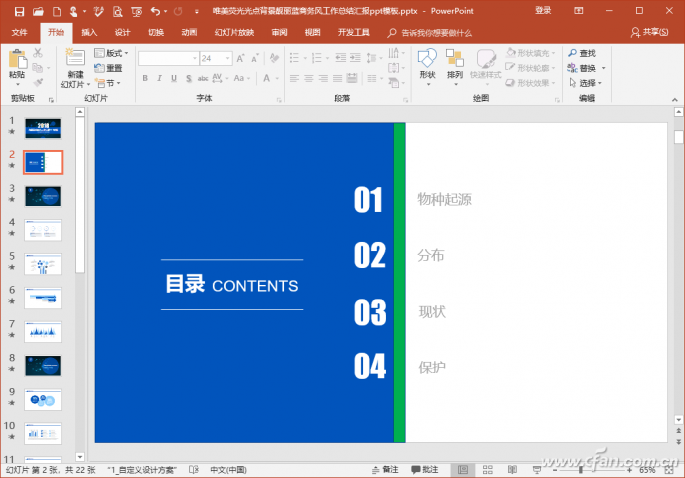Open the Change Case (Aa) dropdown
Image resolution: width=685 pixels, height=478 pixels.
[242, 78]
